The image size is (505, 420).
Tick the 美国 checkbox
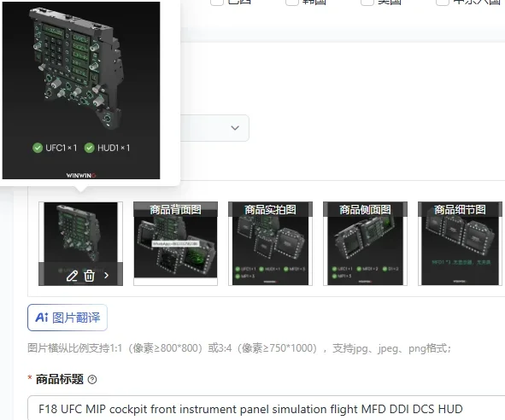point(367,2)
